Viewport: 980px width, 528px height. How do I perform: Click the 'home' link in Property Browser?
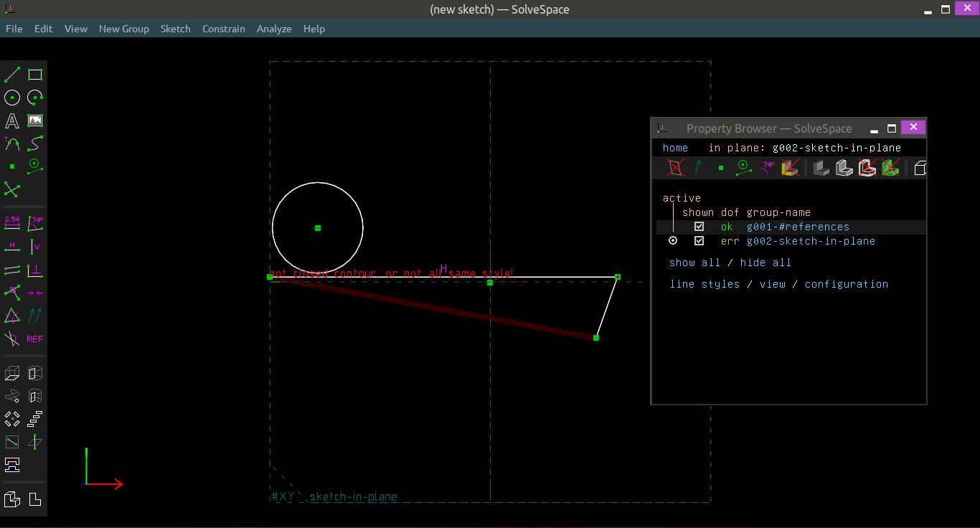click(x=674, y=148)
